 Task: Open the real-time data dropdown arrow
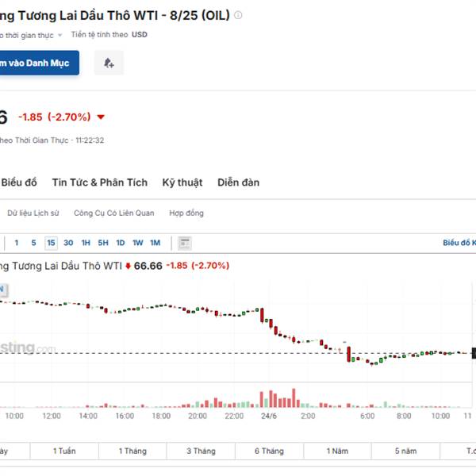[x=60, y=35]
